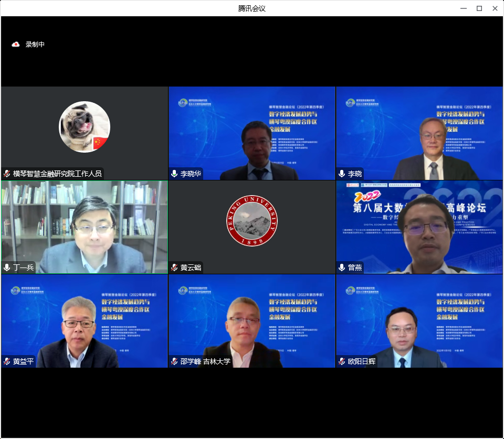
Task: Click the 腾讯会议 window title
Action: point(251,8)
